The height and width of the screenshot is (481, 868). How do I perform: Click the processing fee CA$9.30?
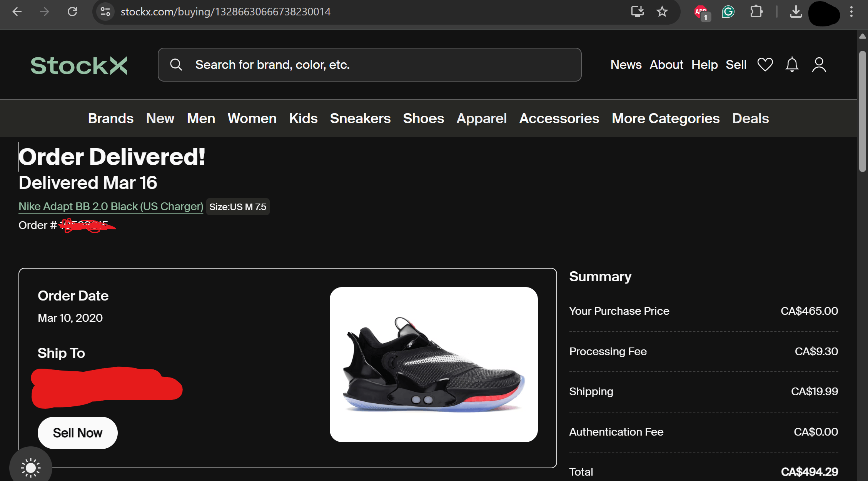click(x=816, y=351)
